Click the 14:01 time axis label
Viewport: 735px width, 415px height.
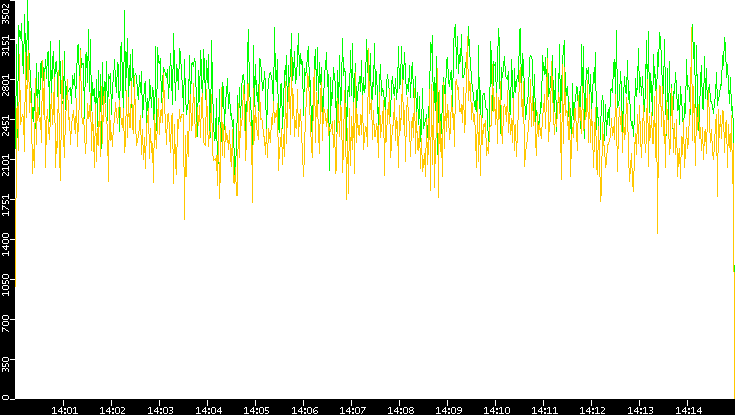(64, 410)
